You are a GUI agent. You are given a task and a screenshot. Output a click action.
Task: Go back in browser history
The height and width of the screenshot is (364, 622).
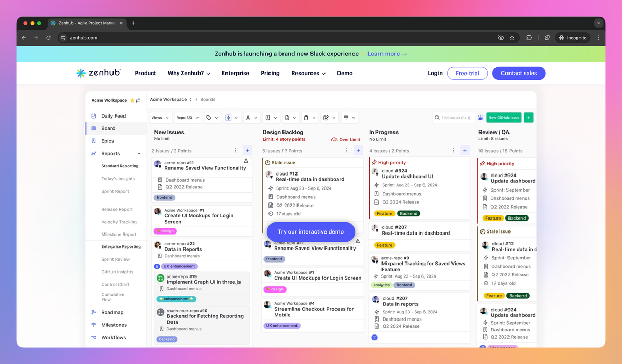point(24,38)
